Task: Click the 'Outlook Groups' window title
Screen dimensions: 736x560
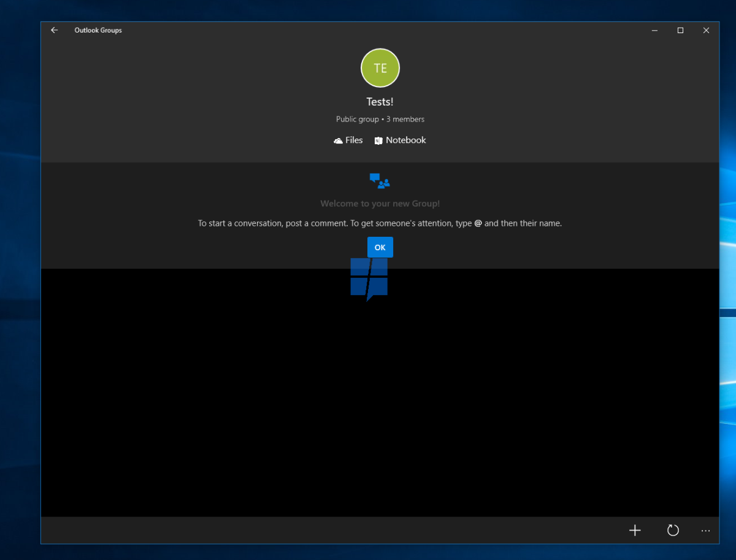Action: pyautogui.click(x=98, y=30)
